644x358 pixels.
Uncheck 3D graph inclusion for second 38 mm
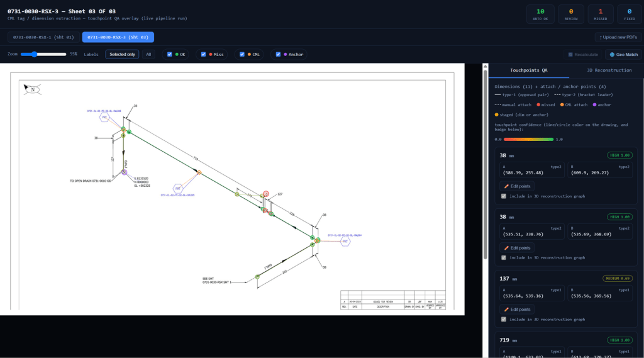pos(504,258)
